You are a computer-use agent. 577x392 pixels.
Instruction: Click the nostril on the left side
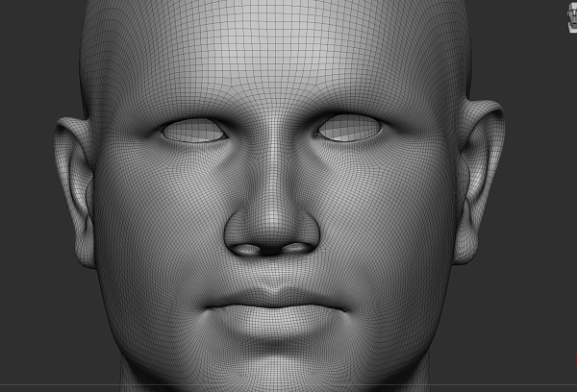tap(248, 250)
